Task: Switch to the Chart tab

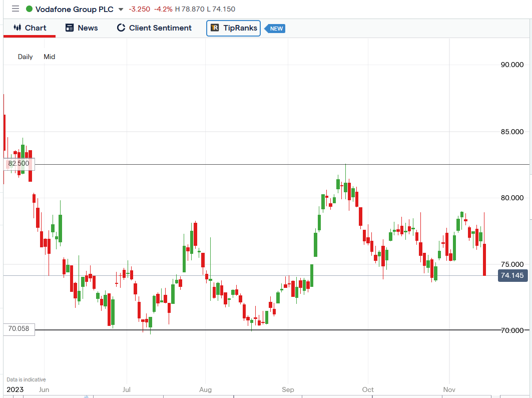Action: coord(30,28)
